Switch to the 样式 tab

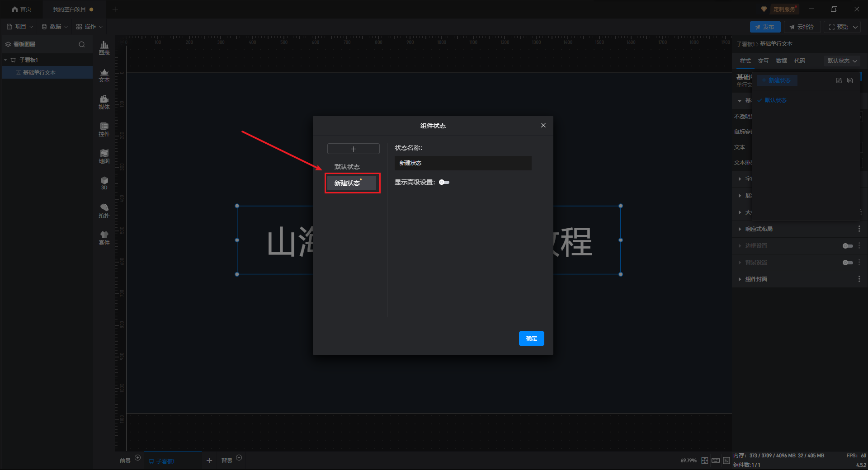[x=745, y=61]
